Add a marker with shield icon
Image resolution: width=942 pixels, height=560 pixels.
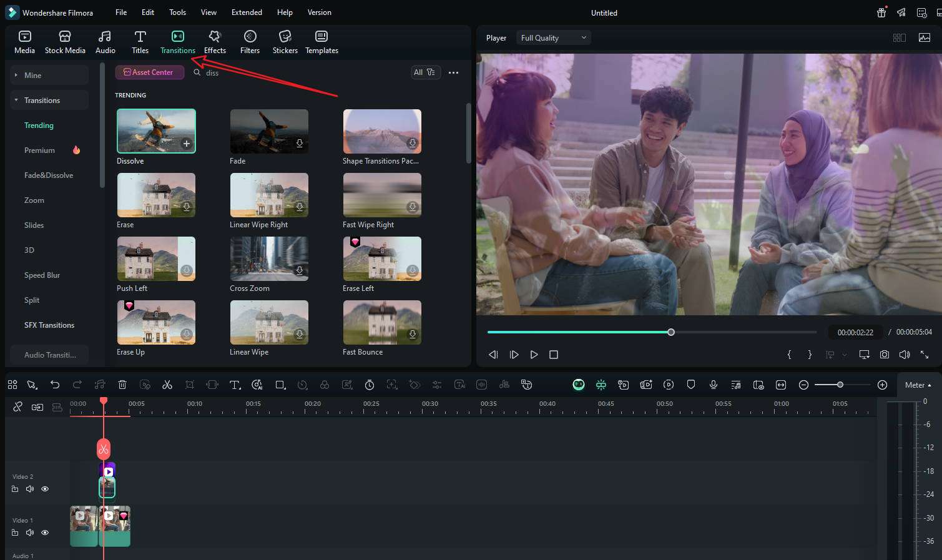tap(691, 385)
